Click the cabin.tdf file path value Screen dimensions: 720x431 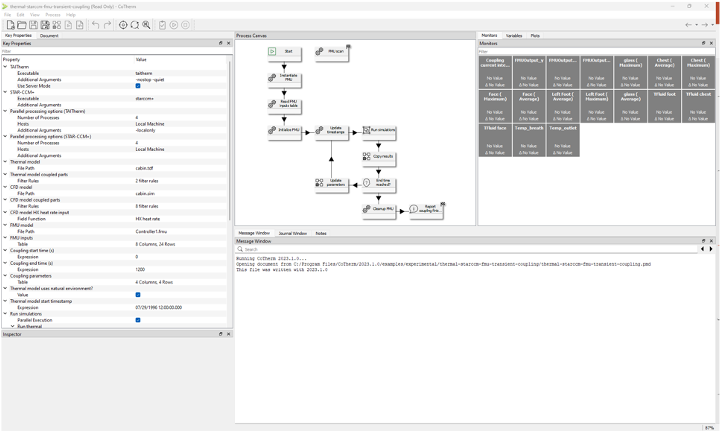pyautogui.click(x=144, y=168)
